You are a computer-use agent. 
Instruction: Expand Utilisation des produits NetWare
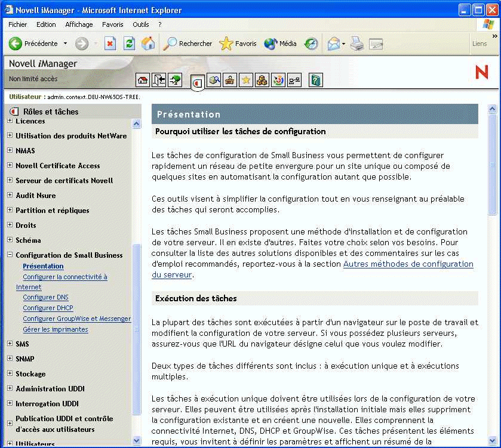tap(10, 135)
